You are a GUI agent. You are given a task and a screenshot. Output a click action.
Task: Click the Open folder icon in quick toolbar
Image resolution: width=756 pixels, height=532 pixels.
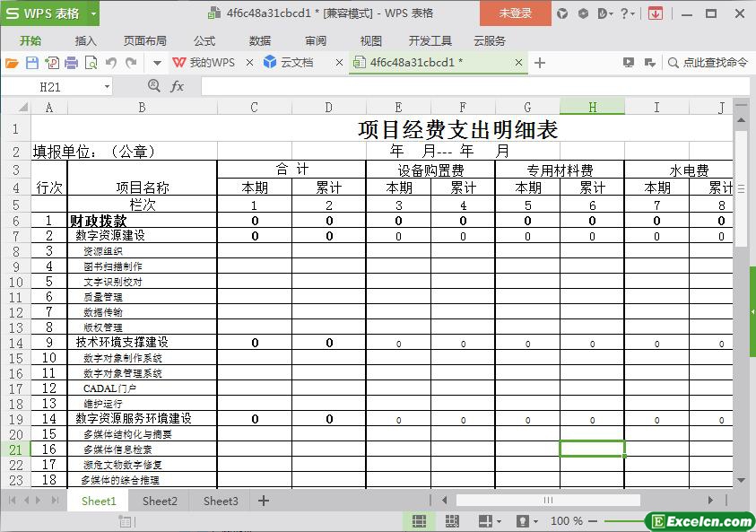12,63
